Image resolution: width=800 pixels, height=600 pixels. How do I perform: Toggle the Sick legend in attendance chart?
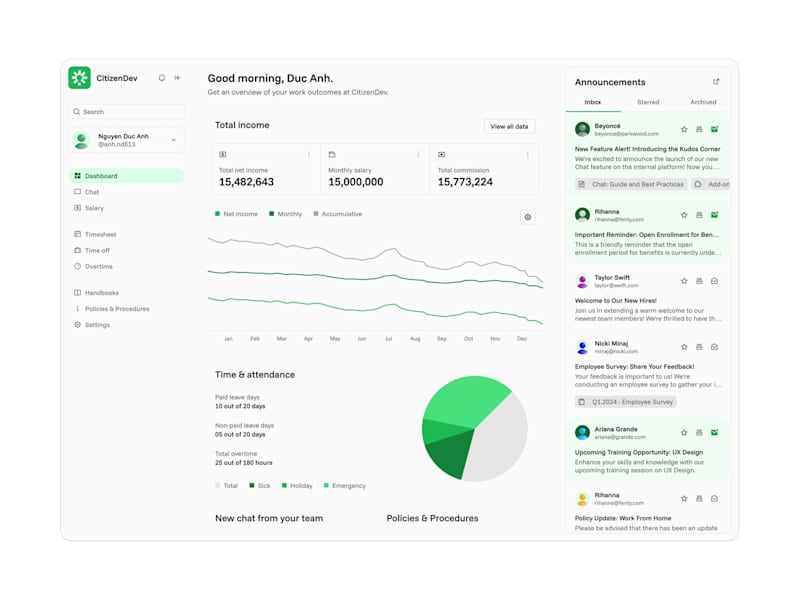tap(260, 486)
